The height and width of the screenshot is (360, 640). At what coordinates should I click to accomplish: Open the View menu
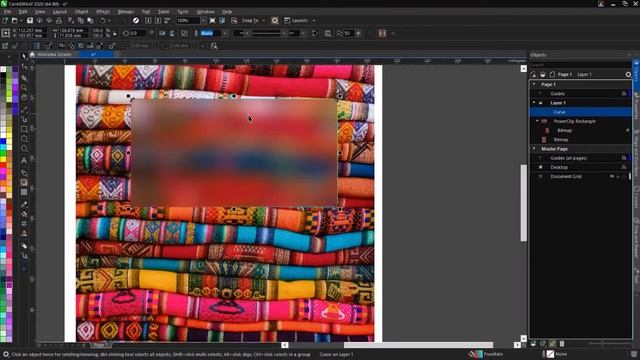tap(40, 12)
